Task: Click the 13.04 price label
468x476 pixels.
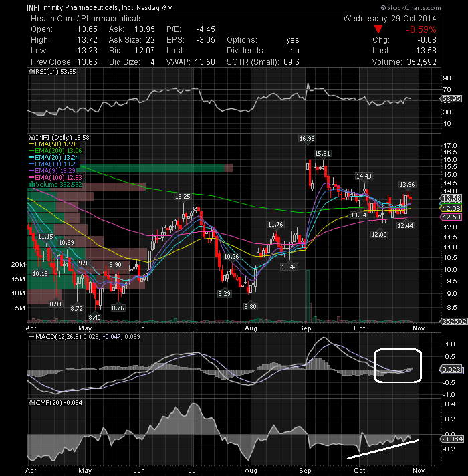Action: 358,215
